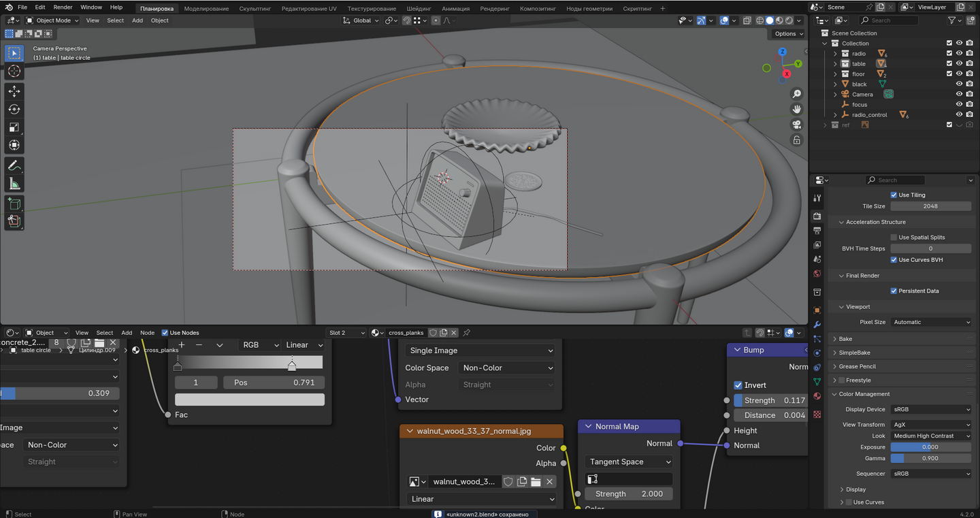Open the View Transform AgX dropdown
Screen dimensions: 980x518
pos(930,425)
